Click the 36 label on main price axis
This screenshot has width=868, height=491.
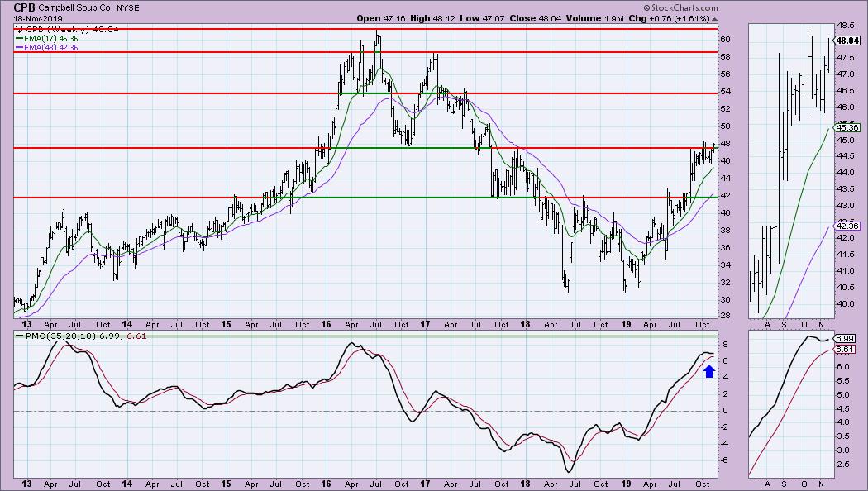coord(726,247)
